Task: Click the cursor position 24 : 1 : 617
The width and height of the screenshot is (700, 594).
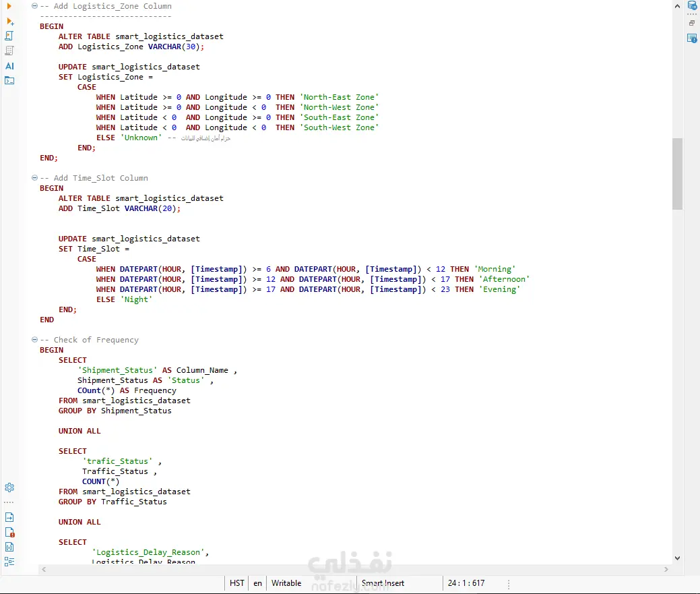Action: 466,583
